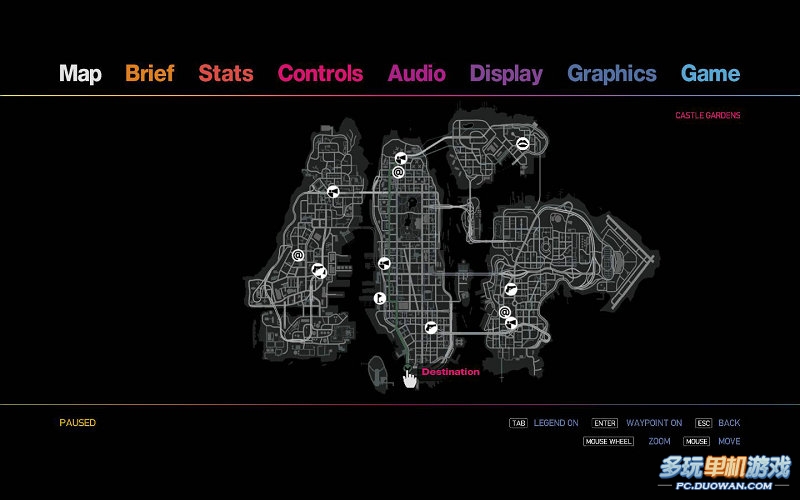The image size is (800, 500).
Task: Open the Controls menu tab
Action: 320,73
